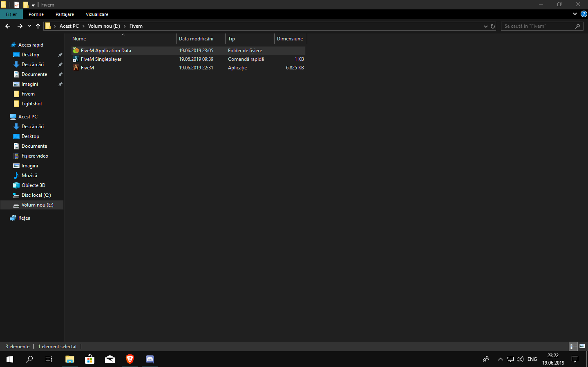Navigate up one folder level

tap(38, 26)
